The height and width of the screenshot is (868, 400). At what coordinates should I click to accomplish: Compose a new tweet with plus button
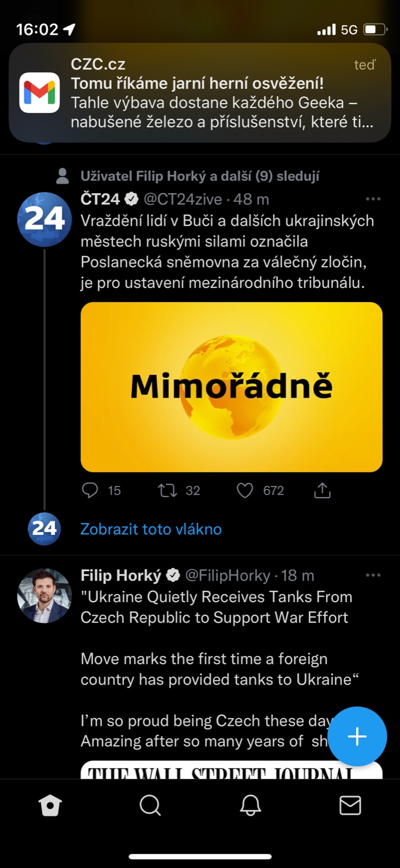tap(357, 736)
